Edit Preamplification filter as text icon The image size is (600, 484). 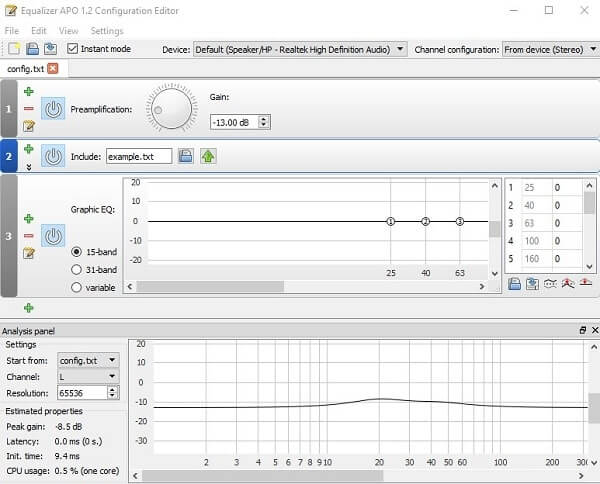point(29,126)
